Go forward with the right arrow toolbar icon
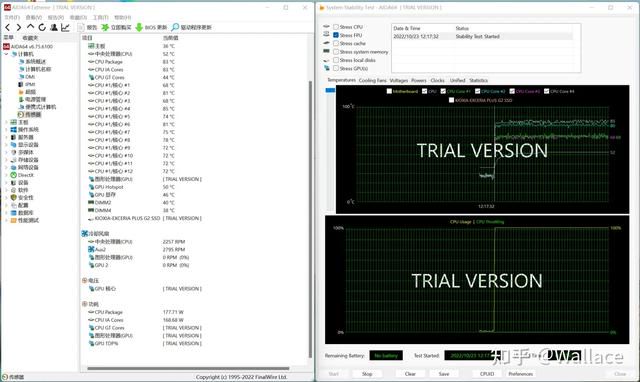 pyautogui.click(x=19, y=27)
